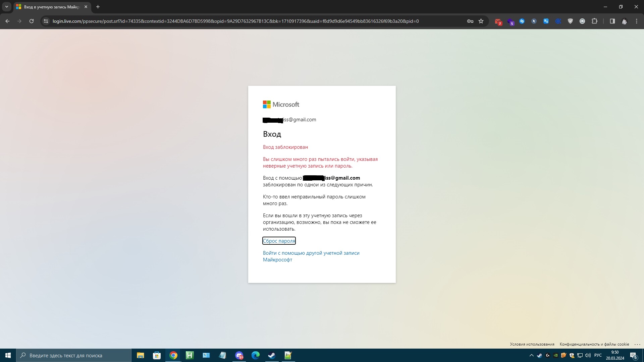Expand hidden system tray icons

[531, 355]
